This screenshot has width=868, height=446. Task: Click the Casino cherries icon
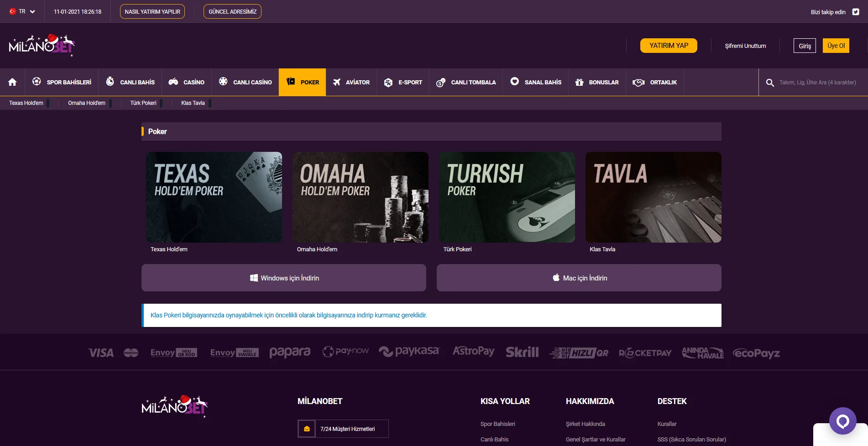(x=173, y=82)
